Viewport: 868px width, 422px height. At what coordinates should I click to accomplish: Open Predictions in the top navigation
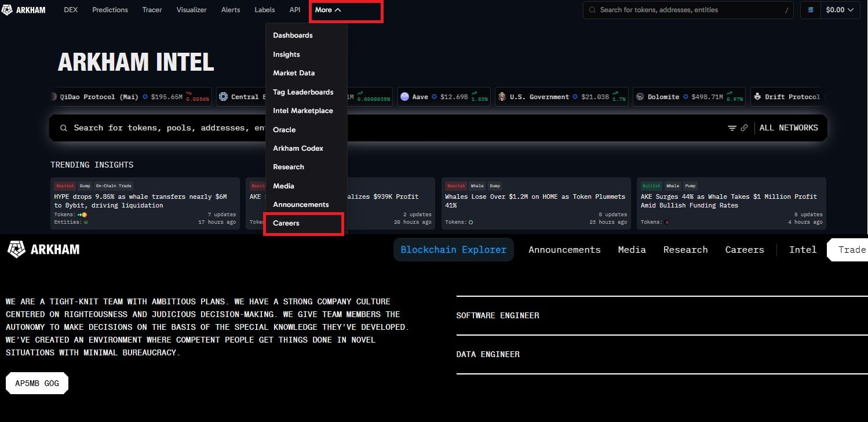110,10
